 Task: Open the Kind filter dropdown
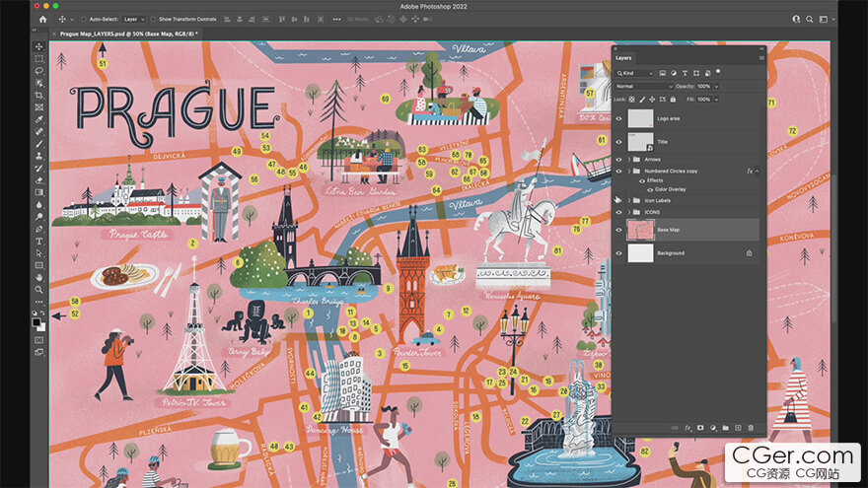(635, 73)
